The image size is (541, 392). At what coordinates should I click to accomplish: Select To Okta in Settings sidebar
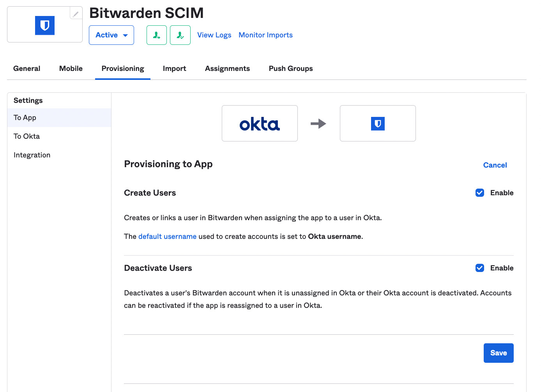point(27,136)
